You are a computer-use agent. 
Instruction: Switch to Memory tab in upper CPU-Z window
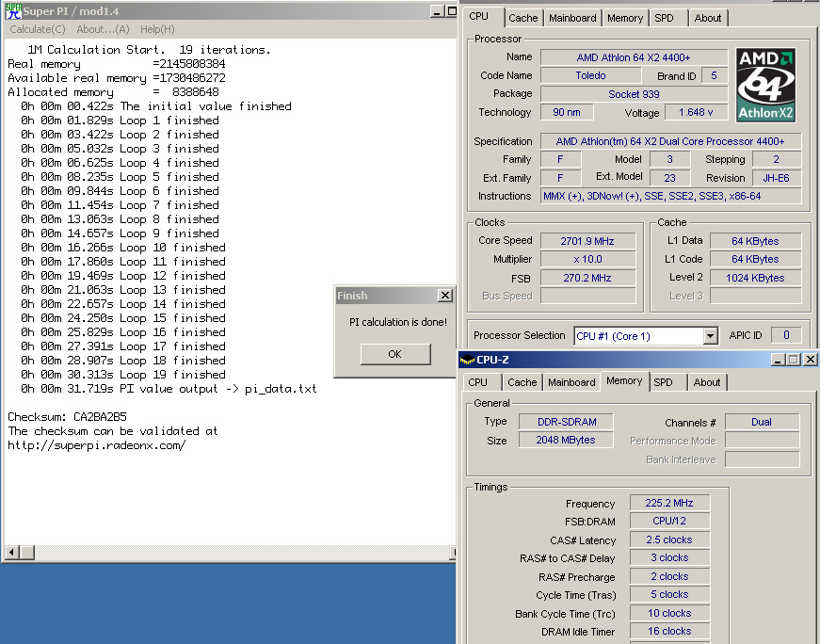(x=625, y=18)
